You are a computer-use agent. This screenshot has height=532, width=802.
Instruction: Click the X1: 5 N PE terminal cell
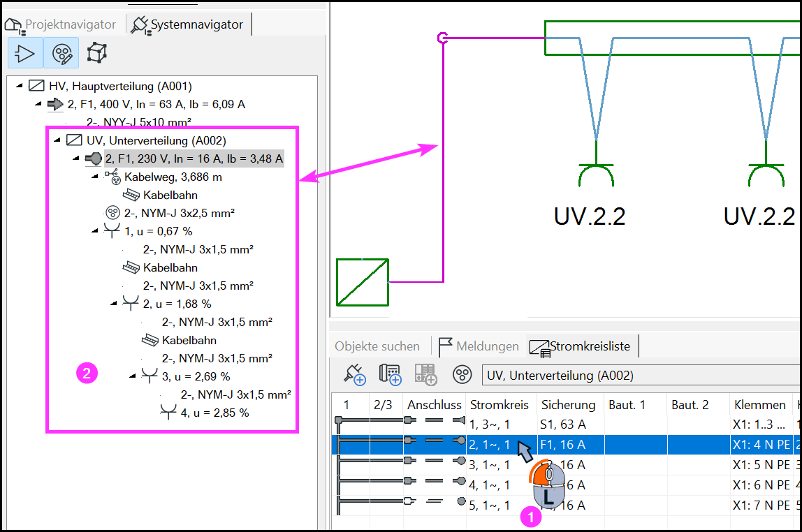click(761, 464)
